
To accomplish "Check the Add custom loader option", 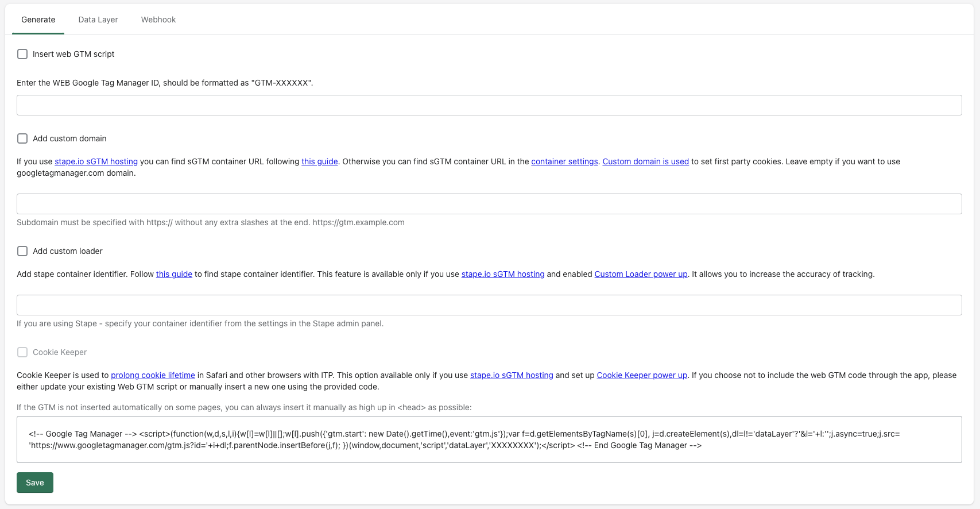I will coord(22,251).
